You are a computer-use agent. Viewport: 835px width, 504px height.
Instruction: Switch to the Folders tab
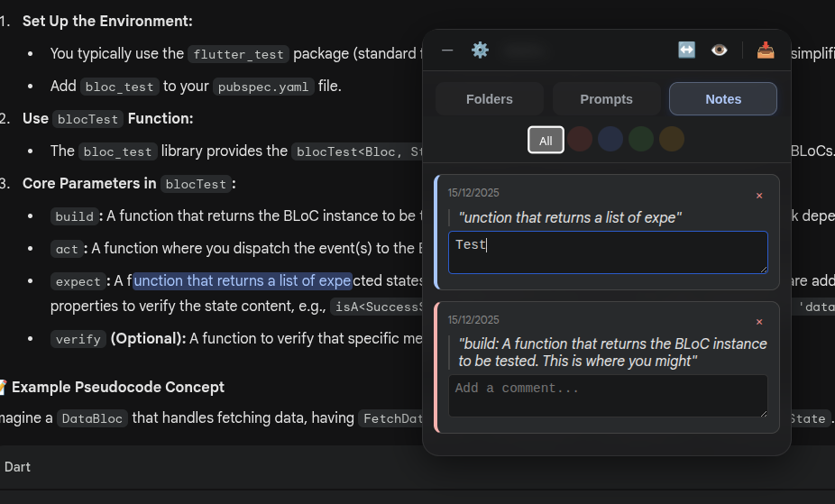coord(490,99)
